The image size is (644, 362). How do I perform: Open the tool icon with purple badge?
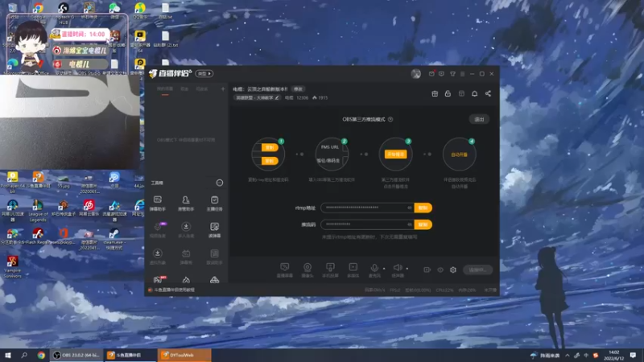(x=157, y=230)
